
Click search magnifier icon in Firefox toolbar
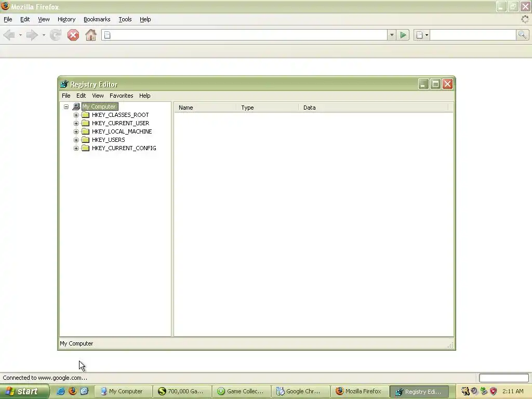[522, 35]
